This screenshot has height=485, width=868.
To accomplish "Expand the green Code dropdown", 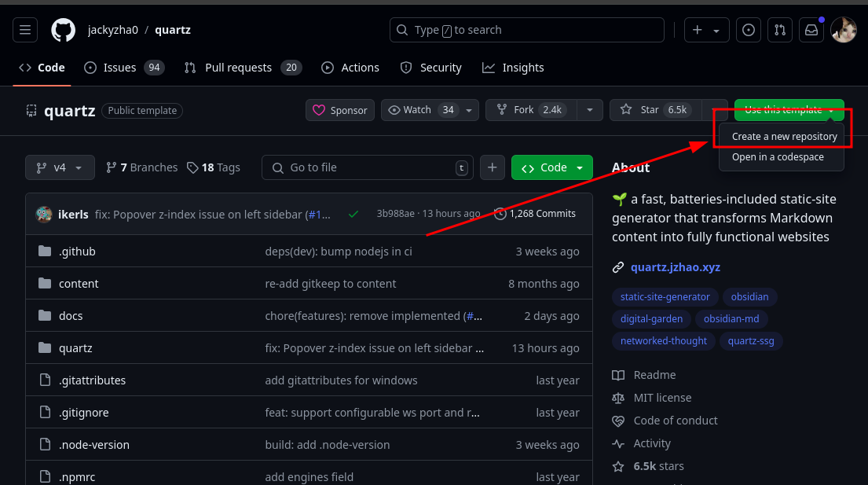I will [x=552, y=167].
